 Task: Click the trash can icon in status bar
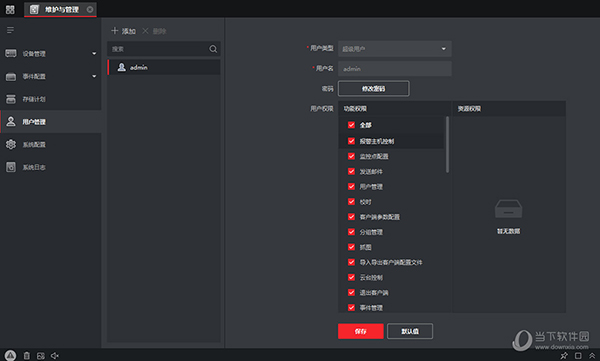point(26,356)
